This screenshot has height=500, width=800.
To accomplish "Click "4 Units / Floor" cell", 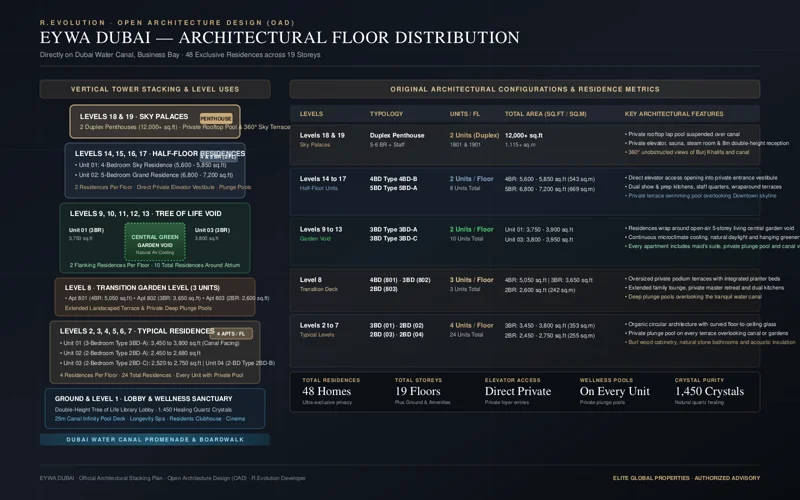I will click(471, 326).
